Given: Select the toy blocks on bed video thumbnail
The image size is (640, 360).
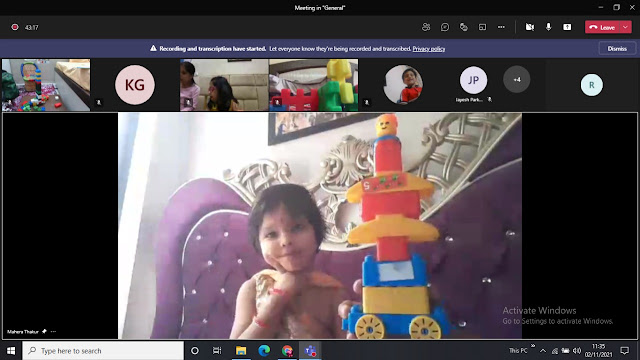Looking at the screenshot, I should (46, 85).
